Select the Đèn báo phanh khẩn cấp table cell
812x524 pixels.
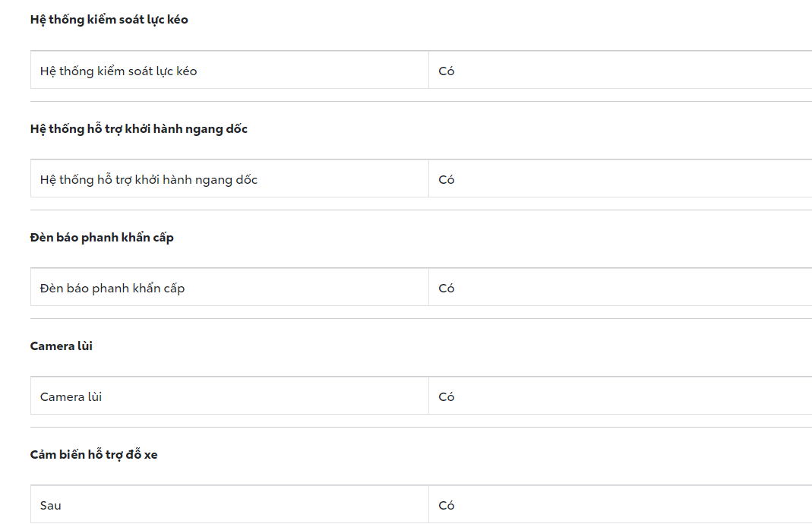112,289
